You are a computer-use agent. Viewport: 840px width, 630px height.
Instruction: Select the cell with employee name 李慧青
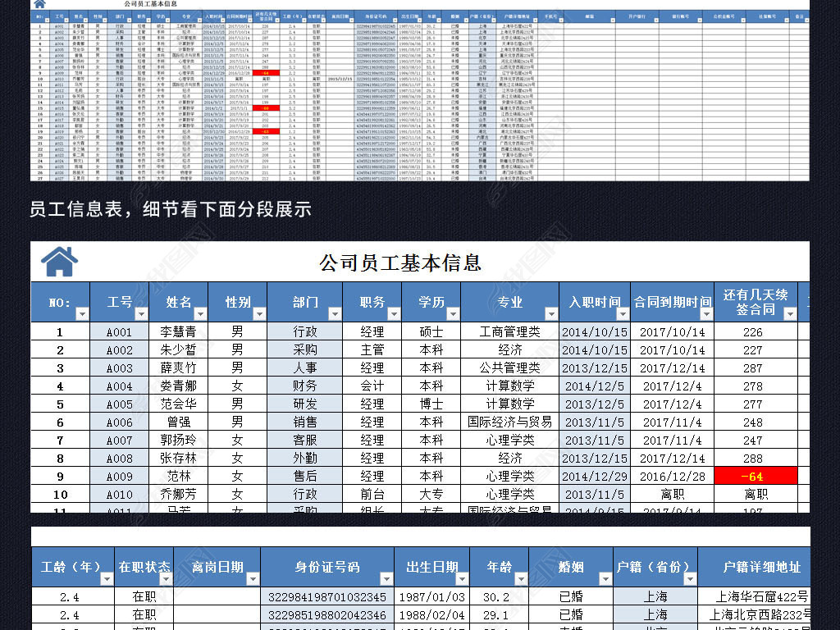pos(178,332)
